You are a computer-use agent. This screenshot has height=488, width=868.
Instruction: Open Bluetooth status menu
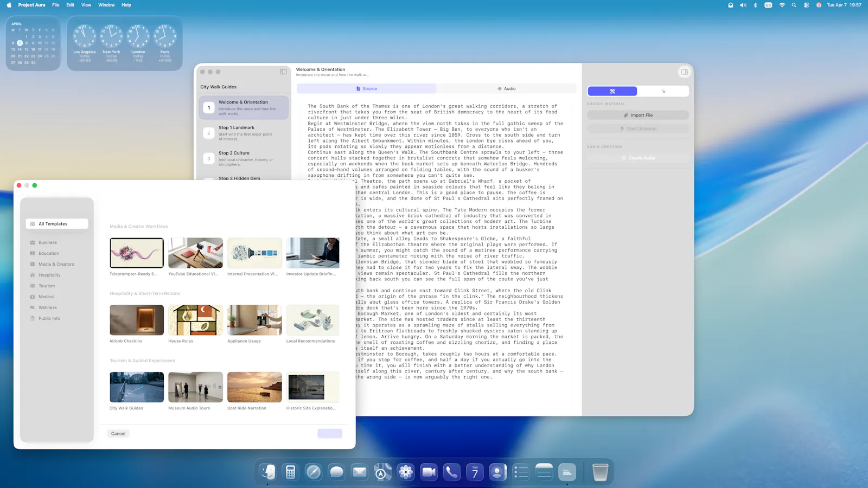(x=755, y=5)
